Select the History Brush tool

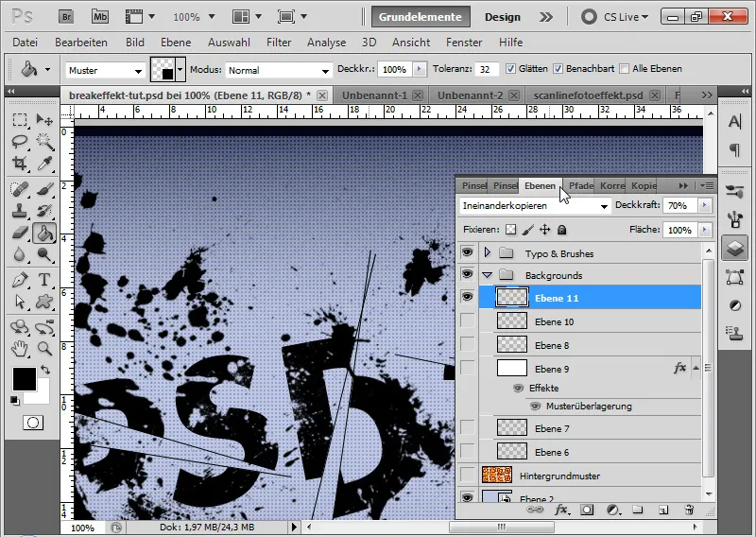click(x=44, y=211)
